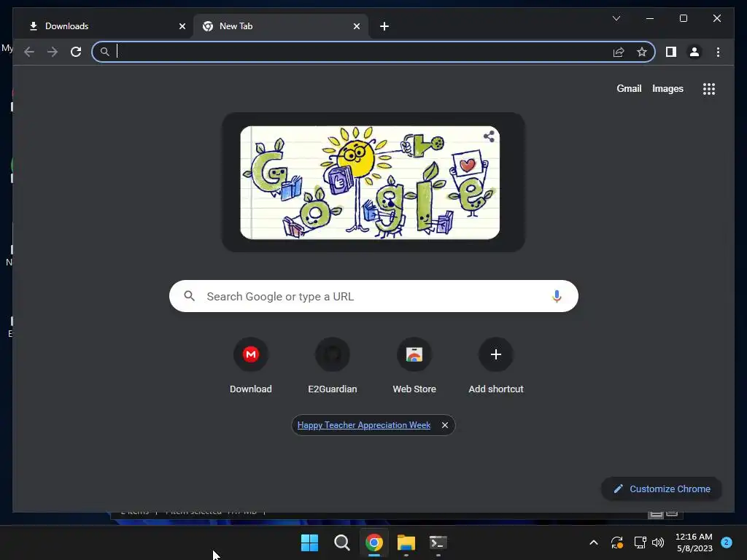Close the Downloads tab

click(182, 26)
